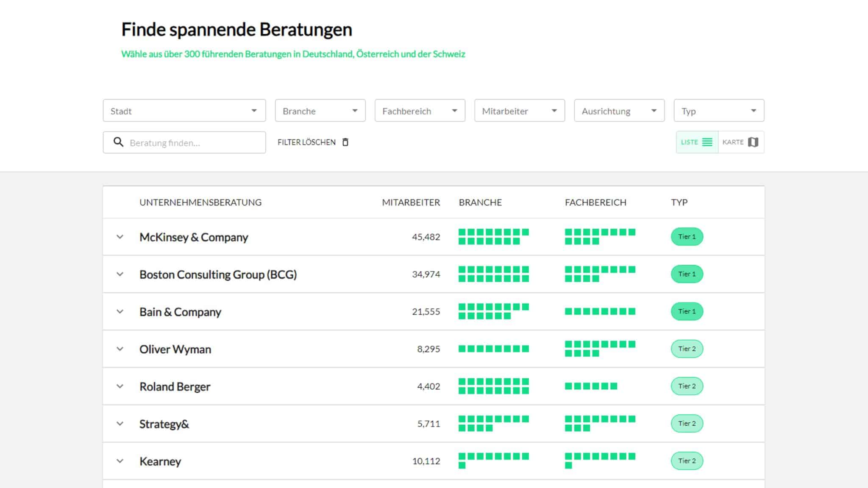Click the Tier 1 badge for Bain & Company

(x=687, y=311)
